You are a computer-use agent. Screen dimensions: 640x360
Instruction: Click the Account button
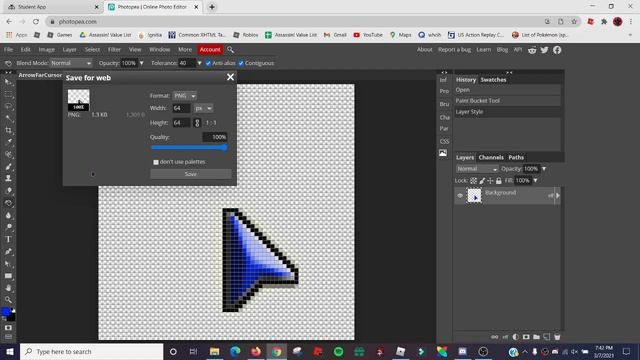pos(210,50)
